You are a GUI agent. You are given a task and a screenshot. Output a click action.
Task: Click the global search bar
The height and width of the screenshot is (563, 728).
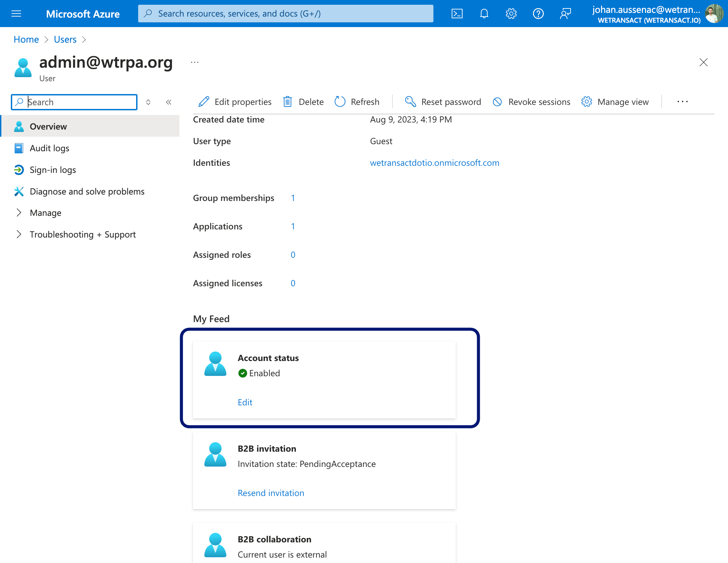click(x=286, y=14)
